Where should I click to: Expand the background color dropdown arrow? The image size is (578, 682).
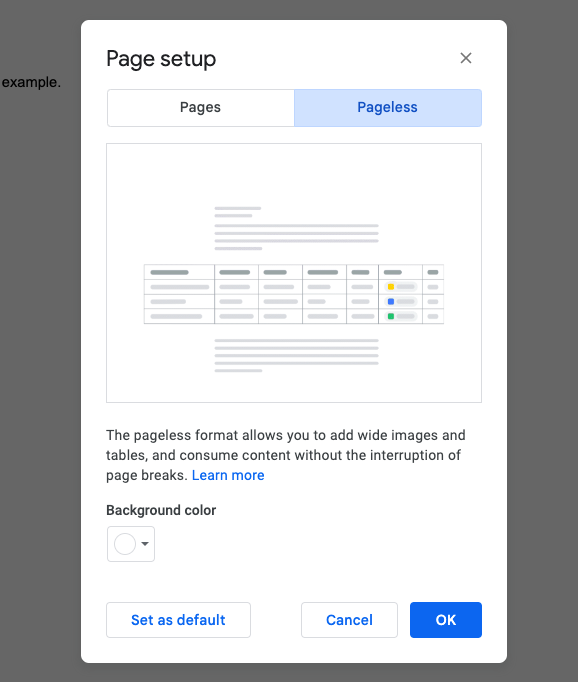pyautogui.click(x=145, y=544)
